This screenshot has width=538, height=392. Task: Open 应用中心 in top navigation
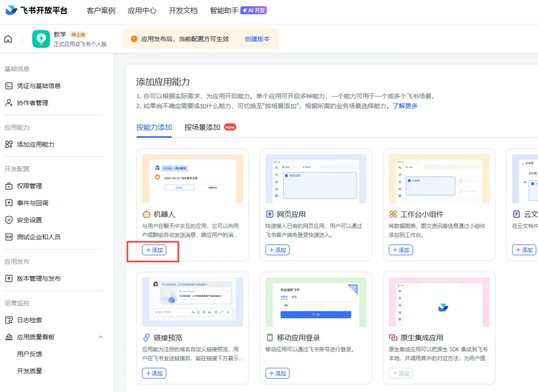[142, 10]
